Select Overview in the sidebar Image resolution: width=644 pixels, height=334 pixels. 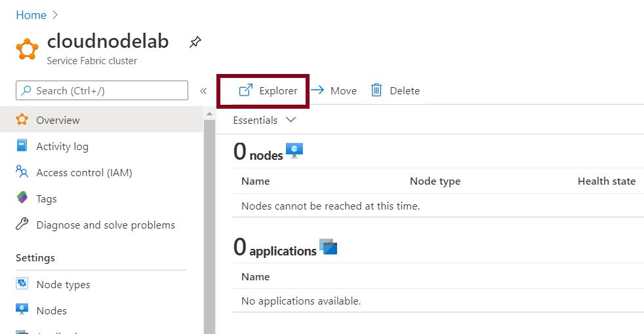point(102,120)
